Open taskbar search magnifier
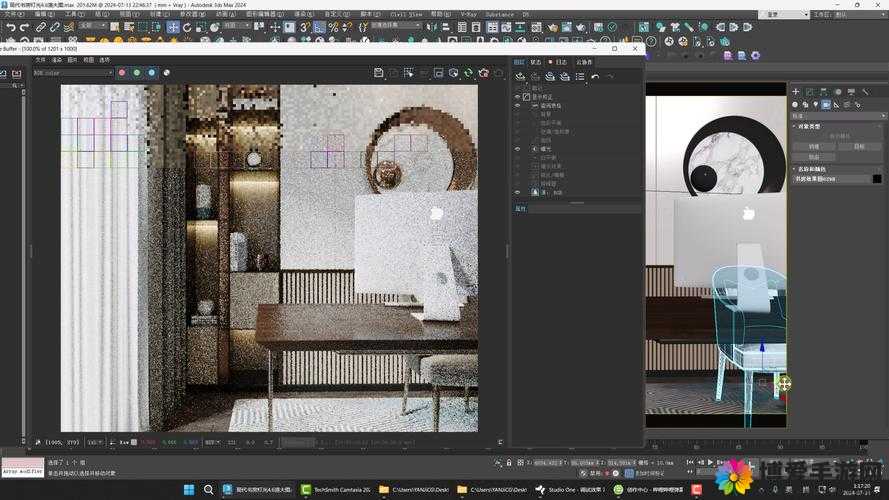The width and height of the screenshot is (889, 500). 209,489
